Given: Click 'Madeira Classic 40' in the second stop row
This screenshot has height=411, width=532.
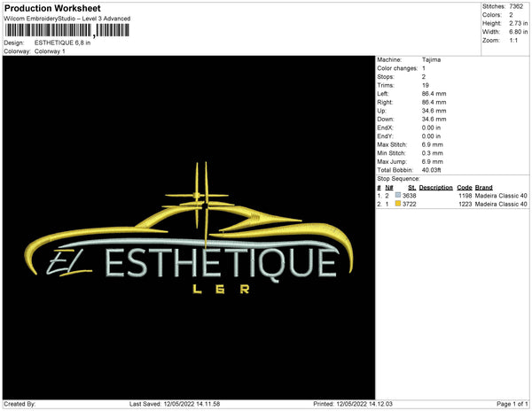Looking at the screenshot, I should pos(501,204).
